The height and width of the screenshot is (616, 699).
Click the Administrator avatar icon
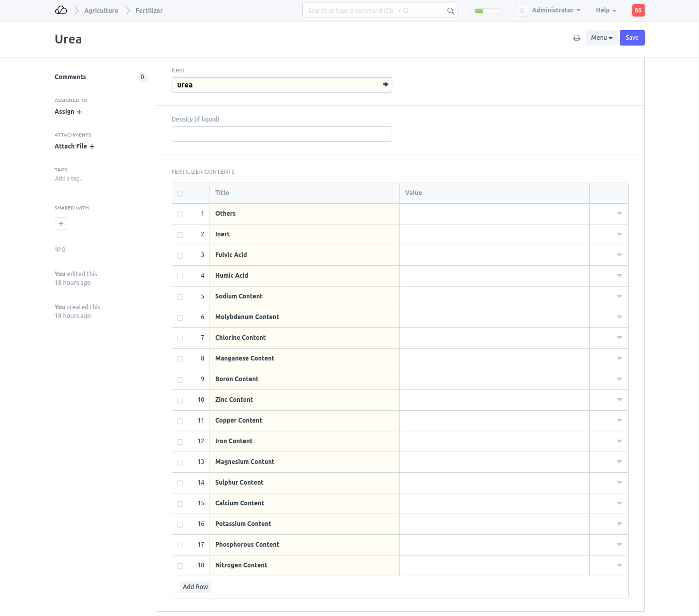[x=522, y=10]
